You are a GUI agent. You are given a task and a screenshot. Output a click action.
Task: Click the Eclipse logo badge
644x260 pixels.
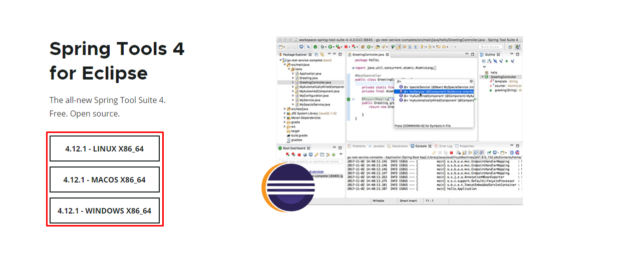289,187
